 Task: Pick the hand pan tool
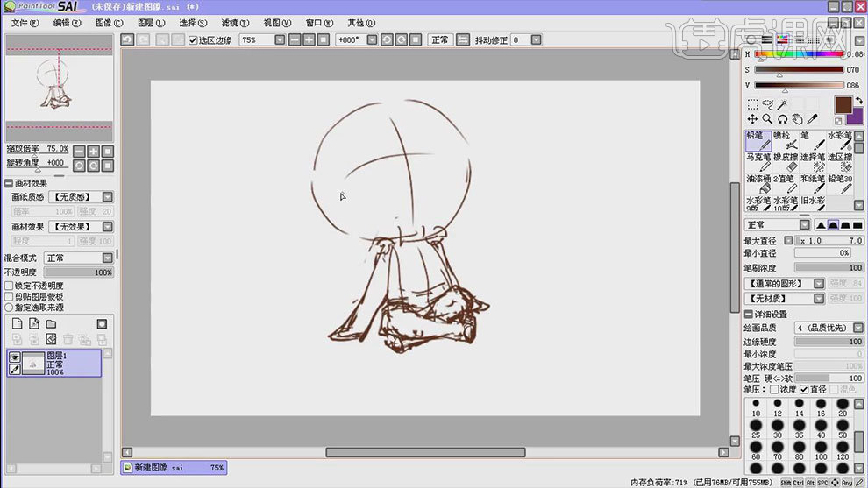[x=797, y=119]
